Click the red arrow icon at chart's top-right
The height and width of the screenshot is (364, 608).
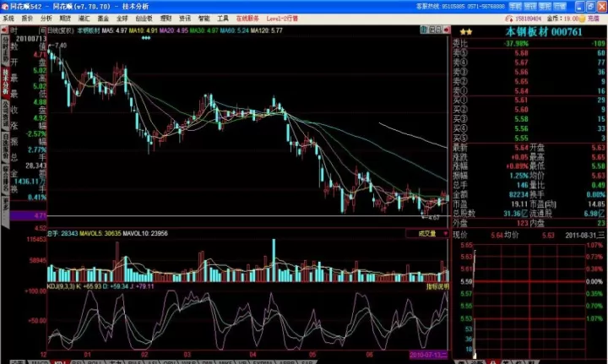[447, 30]
